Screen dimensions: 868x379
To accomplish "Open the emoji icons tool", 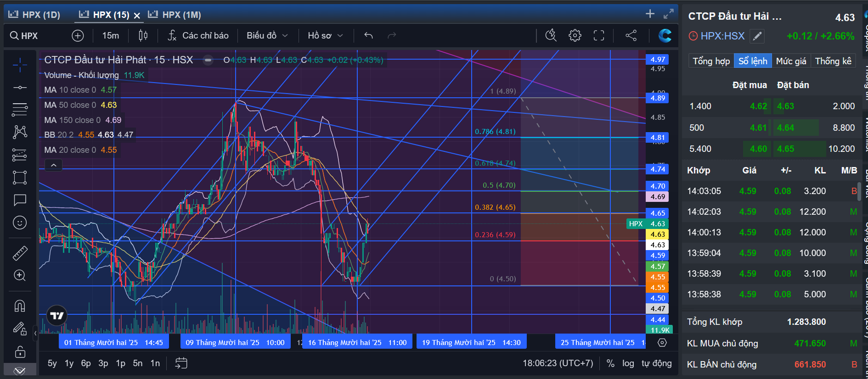I will [x=20, y=223].
